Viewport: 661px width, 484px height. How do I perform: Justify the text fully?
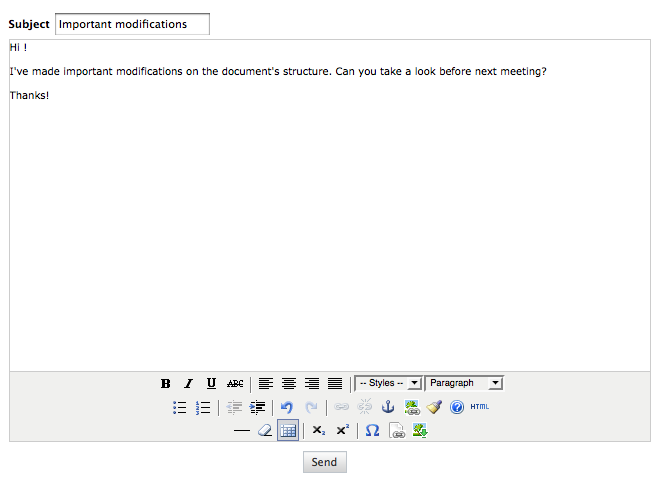coord(335,383)
